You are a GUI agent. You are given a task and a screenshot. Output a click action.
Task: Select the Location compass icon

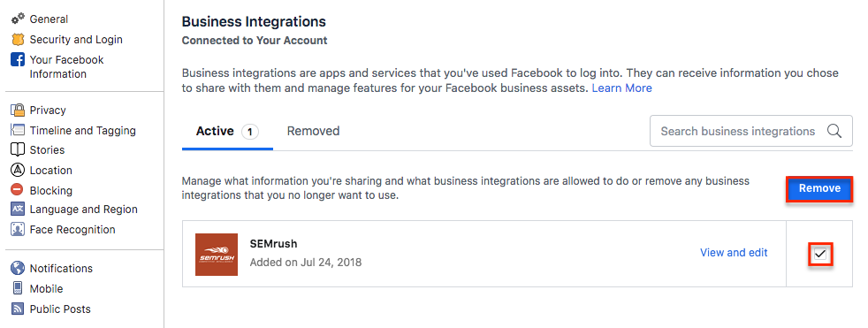19,170
